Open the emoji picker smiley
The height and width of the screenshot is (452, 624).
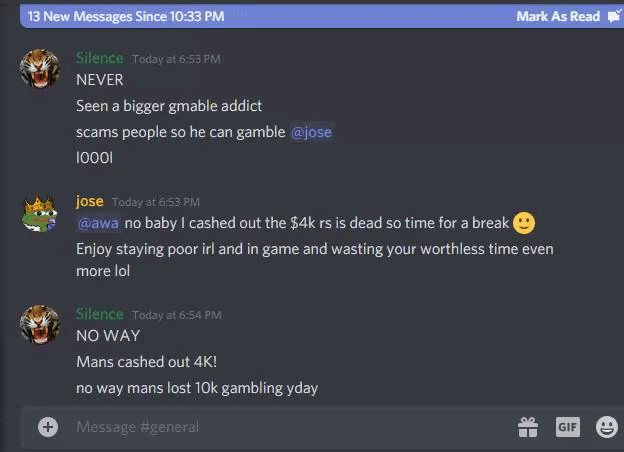point(606,427)
